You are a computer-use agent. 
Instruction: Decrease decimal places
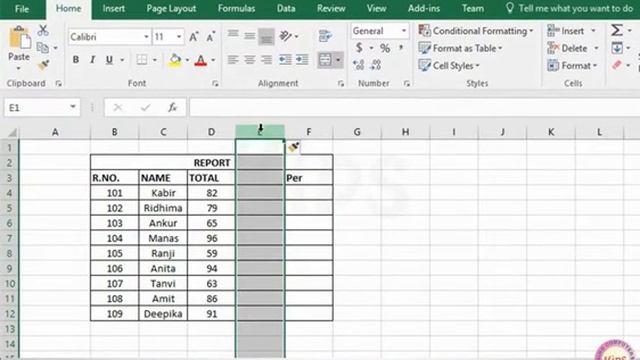click(x=376, y=65)
